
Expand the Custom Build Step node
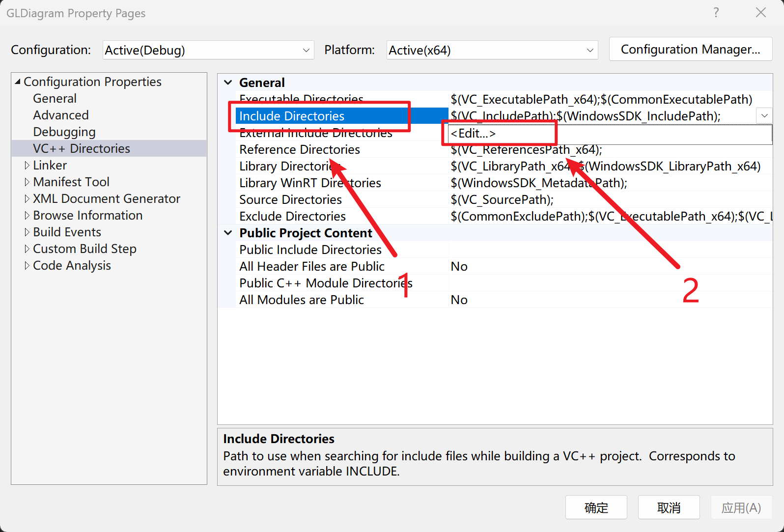coord(27,249)
